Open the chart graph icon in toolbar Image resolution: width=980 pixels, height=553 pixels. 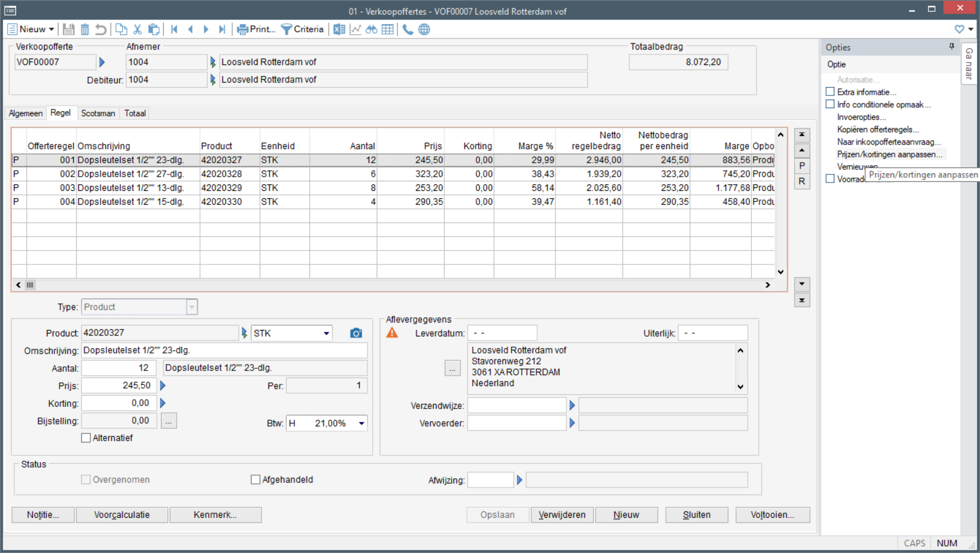coord(355,29)
